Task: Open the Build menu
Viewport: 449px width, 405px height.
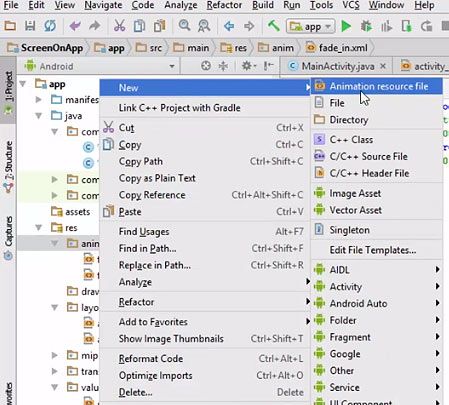Action: tap(263, 5)
